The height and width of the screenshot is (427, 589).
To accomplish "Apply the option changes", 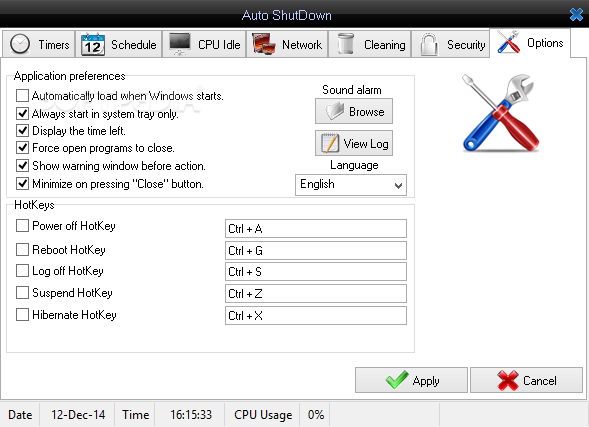I will [411, 380].
